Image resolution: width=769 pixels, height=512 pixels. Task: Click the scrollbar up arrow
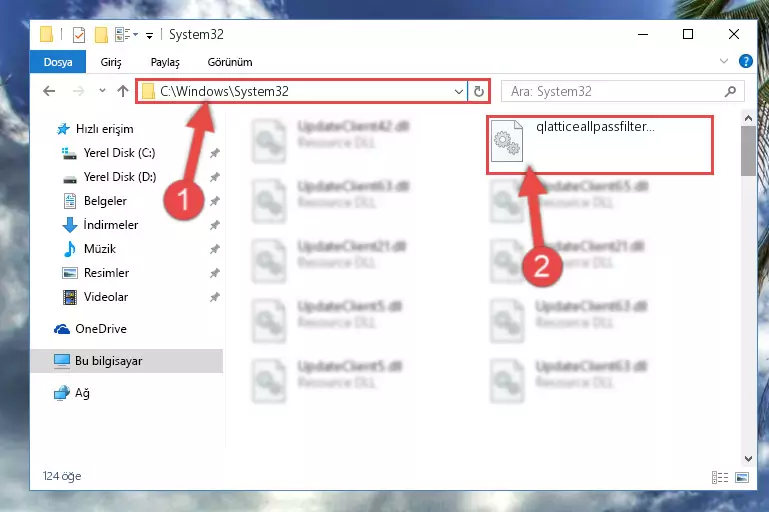[748, 118]
